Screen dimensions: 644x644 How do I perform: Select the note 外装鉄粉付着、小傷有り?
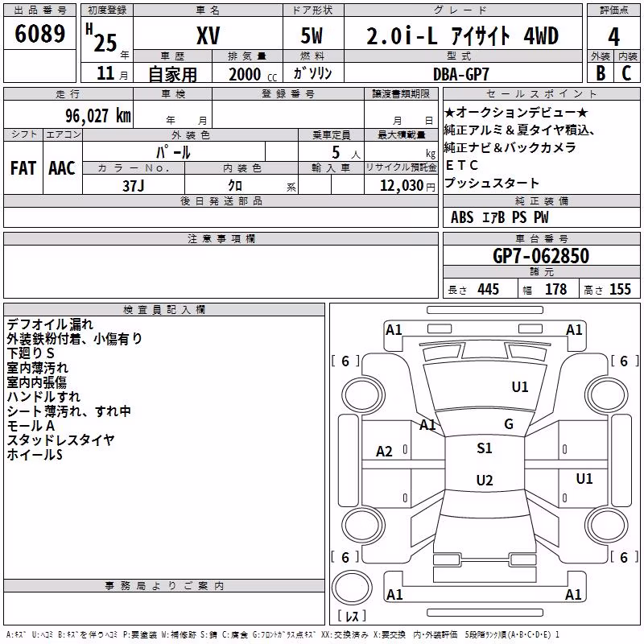tap(74, 339)
